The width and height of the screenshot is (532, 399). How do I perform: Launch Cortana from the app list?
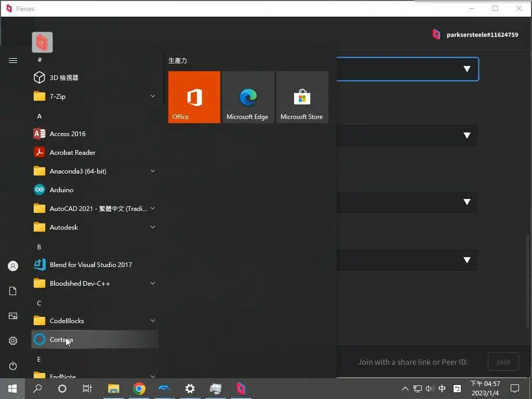(x=95, y=339)
